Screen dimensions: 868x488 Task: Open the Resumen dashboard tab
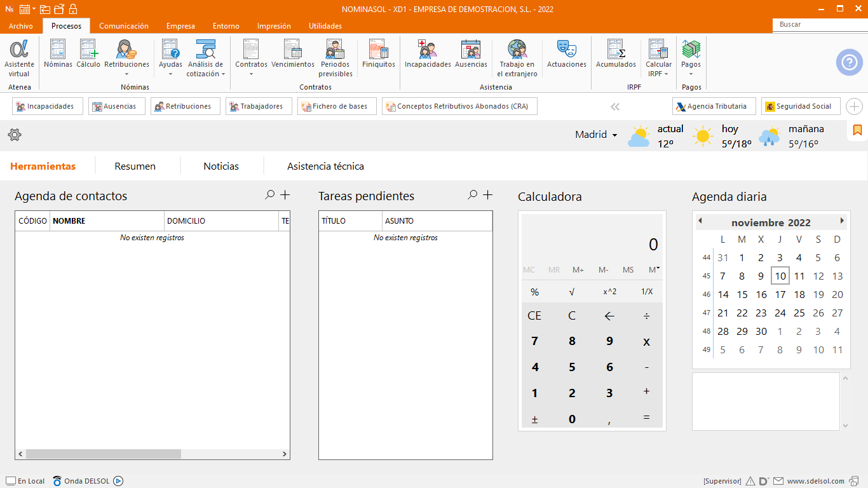tap(135, 166)
